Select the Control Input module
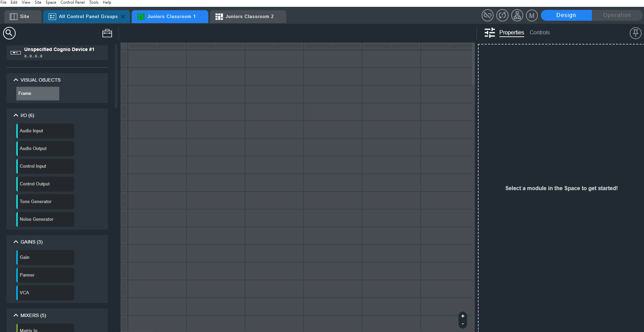This screenshot has width=644, height=332. pyautogui.click(x=45, y=166)
